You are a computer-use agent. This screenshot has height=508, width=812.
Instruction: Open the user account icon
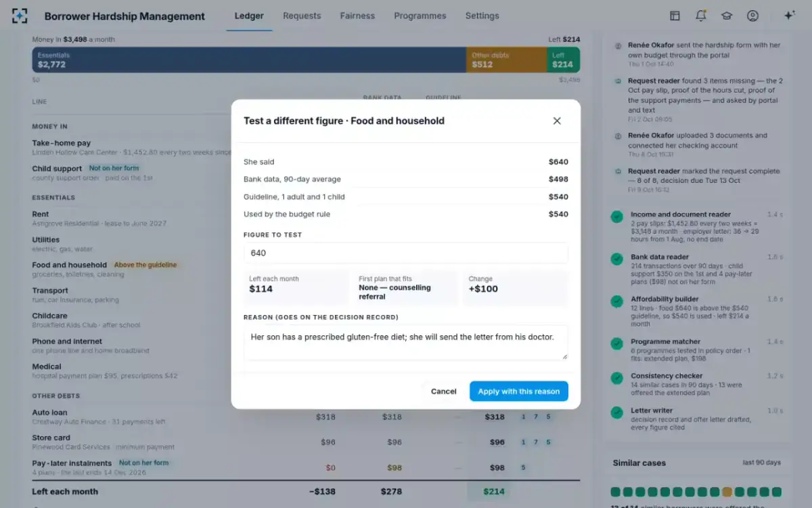tap(752, 16)
